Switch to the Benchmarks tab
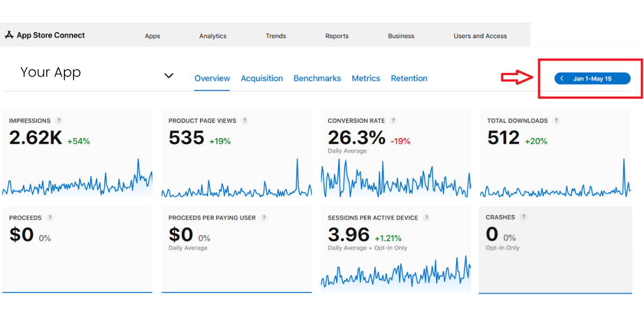Screen dimensions: 644x322 click(x=317, y=78)
